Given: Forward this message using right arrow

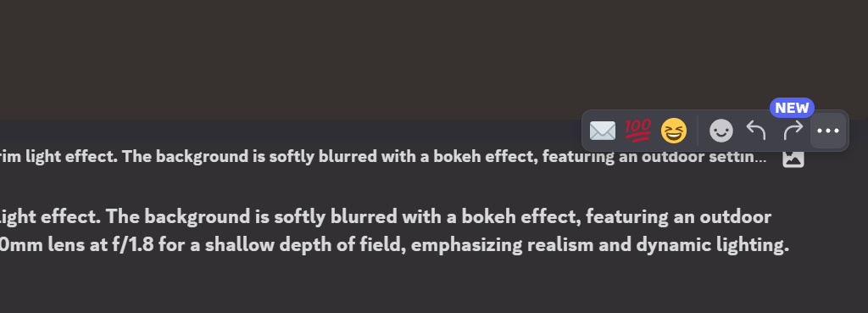Looking at the screenshot, I should point(793,131).
